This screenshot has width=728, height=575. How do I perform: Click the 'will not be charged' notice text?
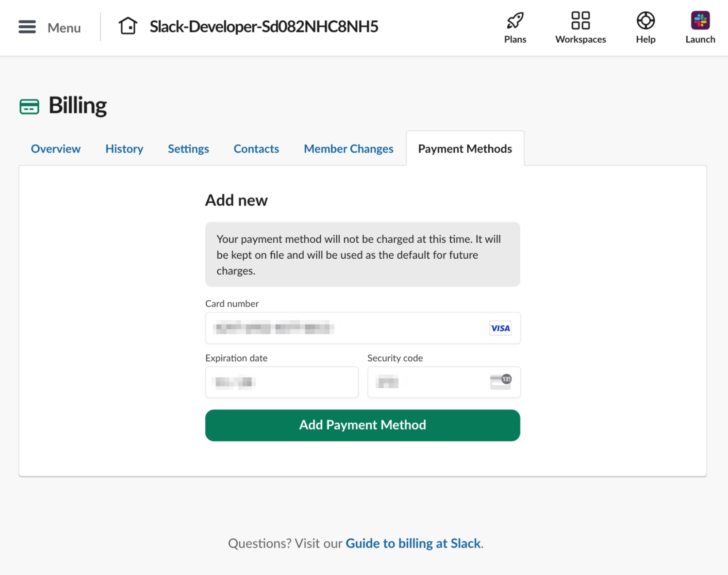(359, 255)
